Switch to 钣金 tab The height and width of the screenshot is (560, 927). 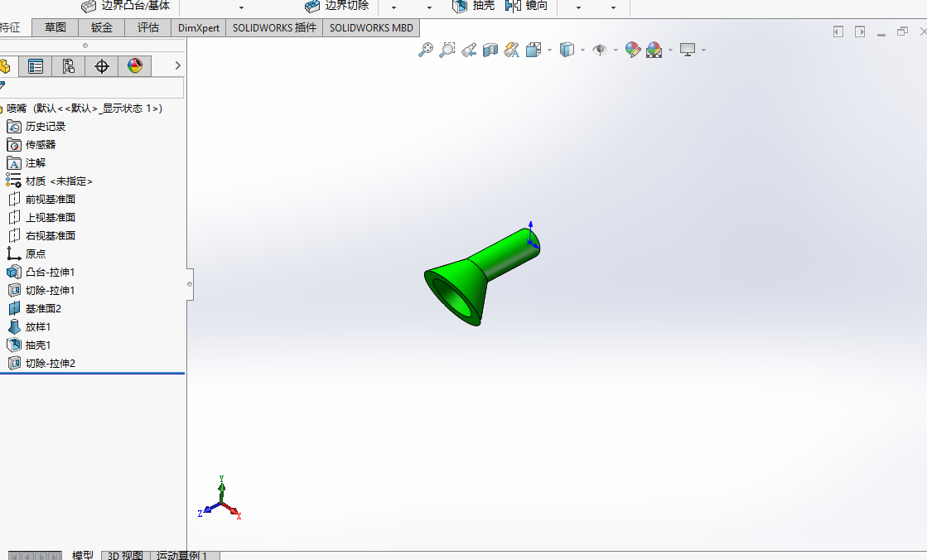point(102,28)
